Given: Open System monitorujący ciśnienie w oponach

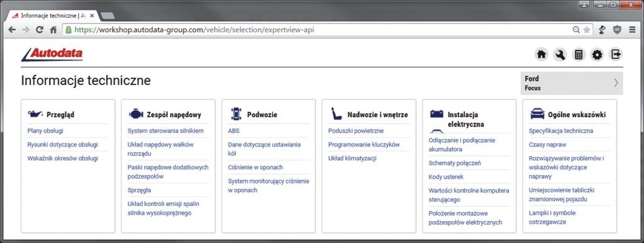Looking at the screenshot, I should click(269, 186).
